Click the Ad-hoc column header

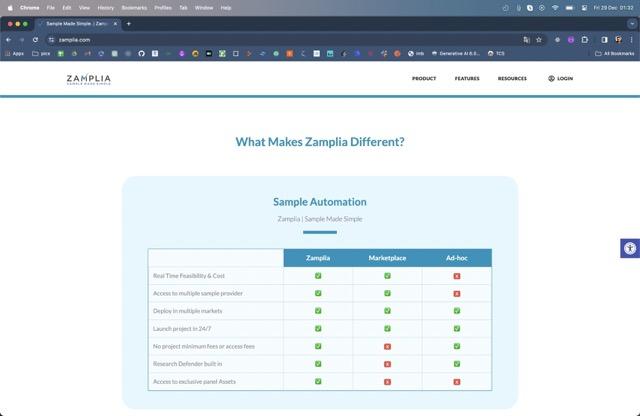click(x=457, y=258)
